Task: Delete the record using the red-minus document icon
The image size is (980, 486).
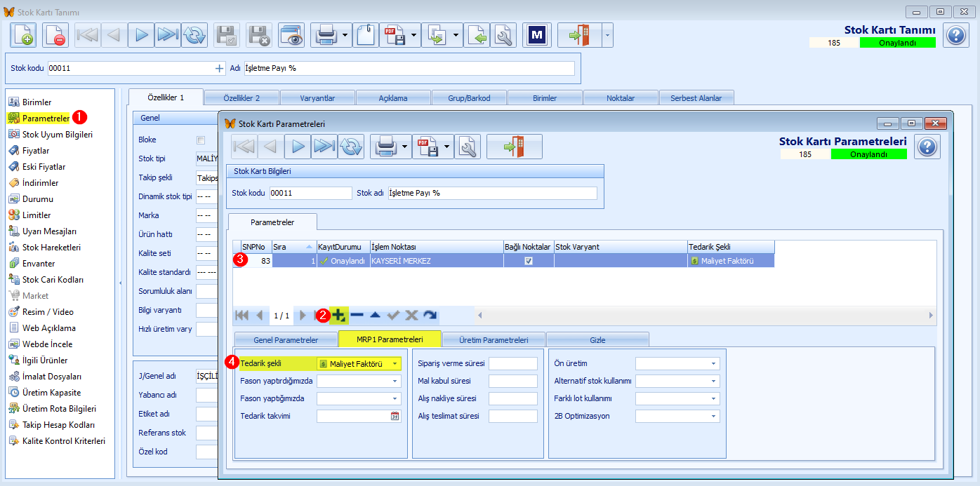Action: click(55, 35)
